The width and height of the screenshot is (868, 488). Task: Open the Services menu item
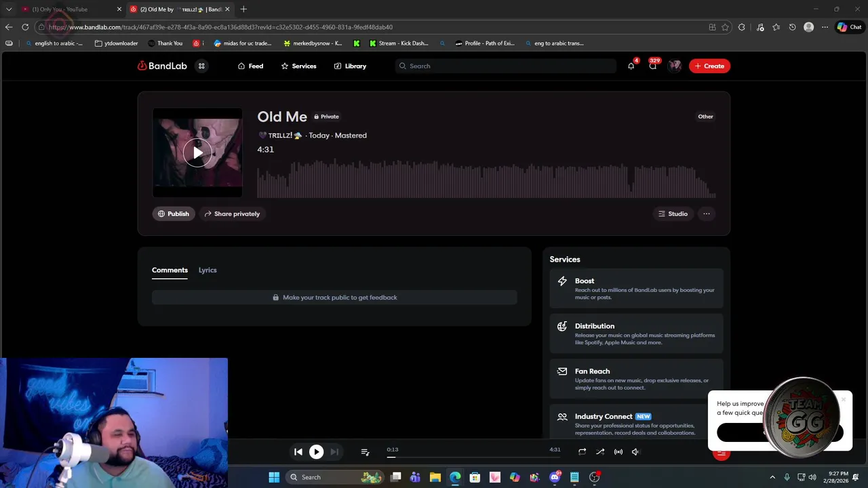(x=298, y=66)
